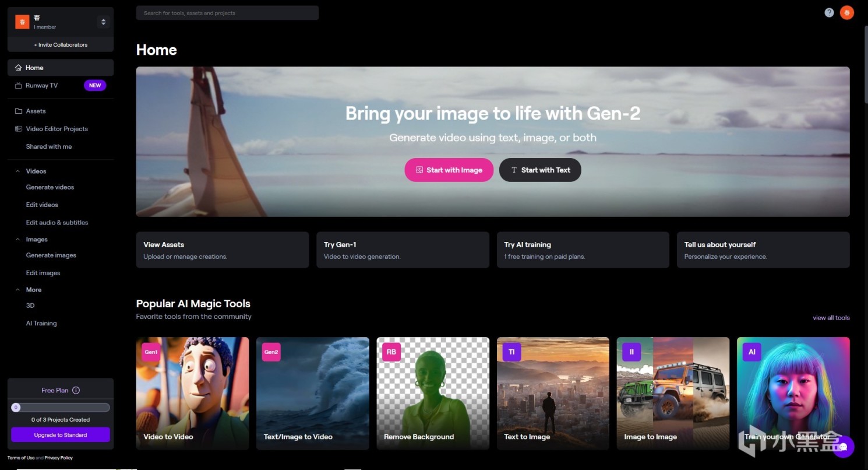Click the Video Editor Projects icon
868x470 pixels.
(x=19, y=129)
